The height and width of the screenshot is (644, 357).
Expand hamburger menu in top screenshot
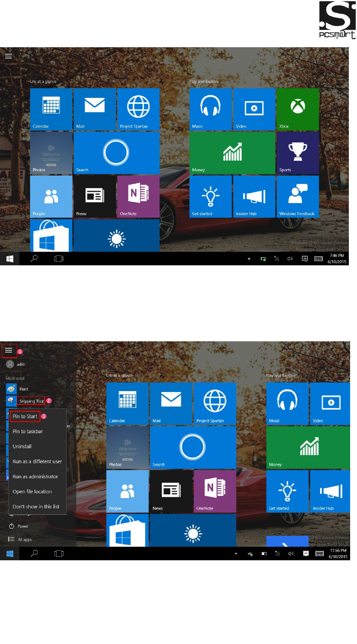(x=8, y=56)
